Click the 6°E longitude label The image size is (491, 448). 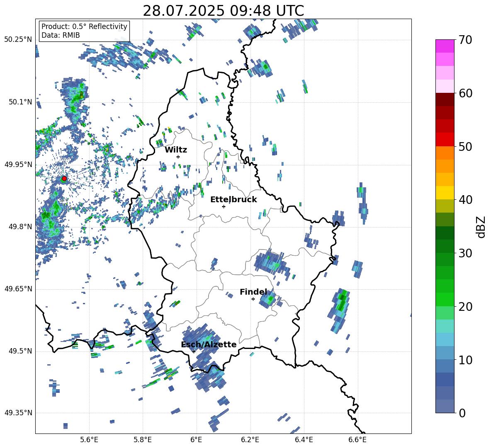tap(196, 440)
